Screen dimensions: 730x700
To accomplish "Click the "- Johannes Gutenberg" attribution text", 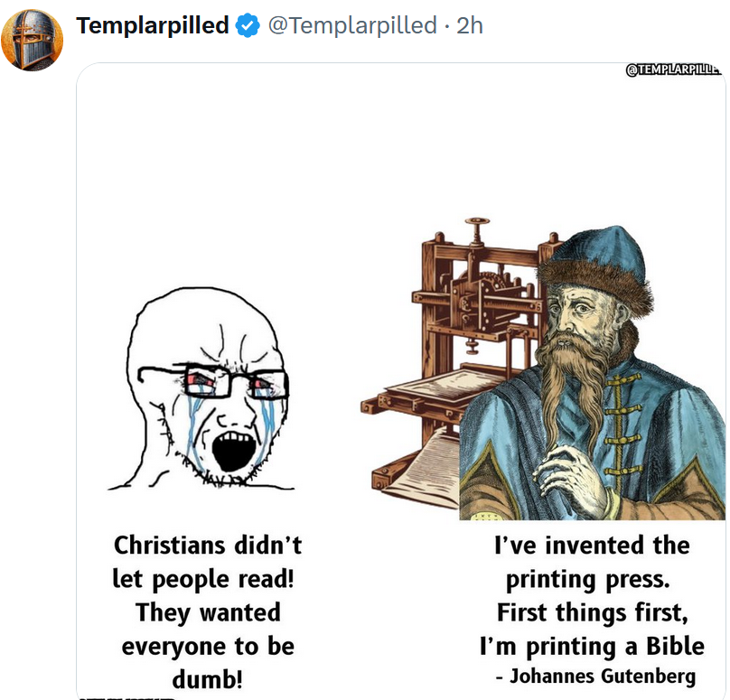I will click(596, 676).
